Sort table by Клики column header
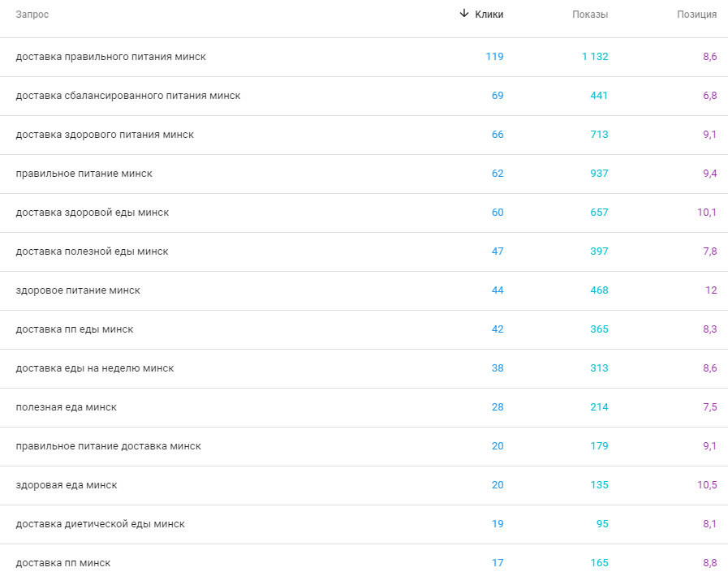Image resolution: width=728 pixels, height=576 pixels. [489, 15]
